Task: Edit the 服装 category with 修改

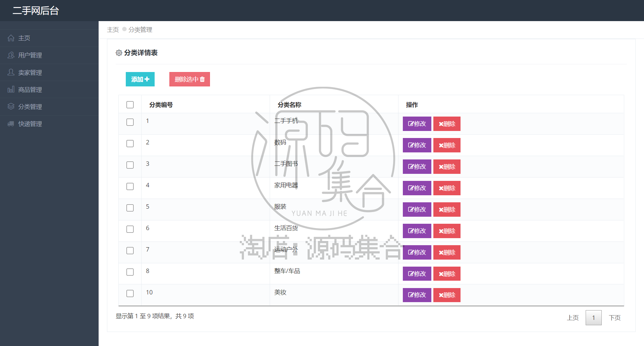Action: pos(417,209)
